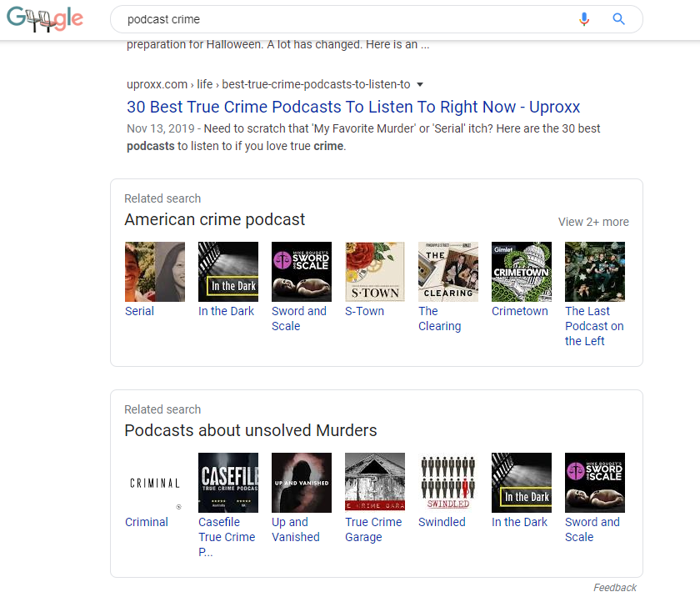Open the 30 Best True Crime Podcasts link
The width and height of the screenshot is (700, 602).
(353, 107)
